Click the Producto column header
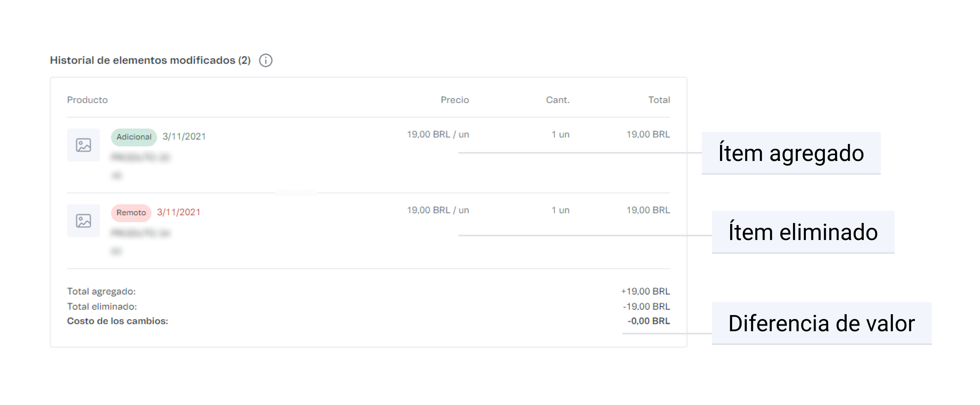 click(x=87, y=100)
